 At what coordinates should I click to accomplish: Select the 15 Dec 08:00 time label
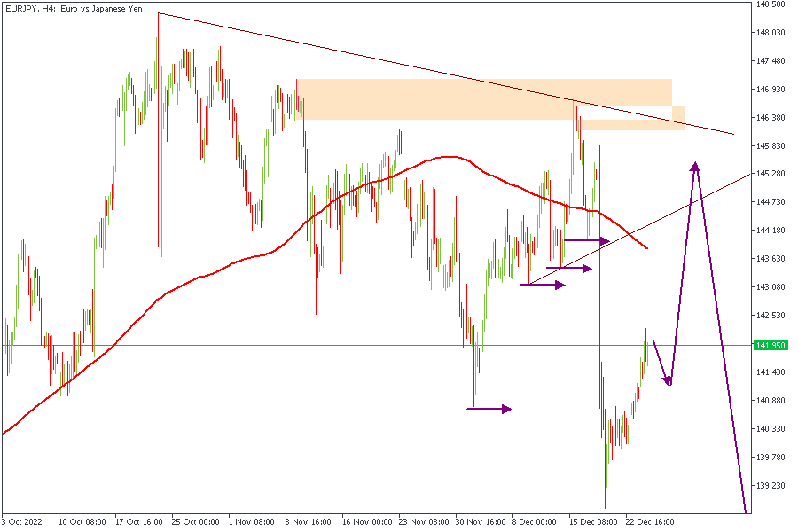(x=592, y=522)
